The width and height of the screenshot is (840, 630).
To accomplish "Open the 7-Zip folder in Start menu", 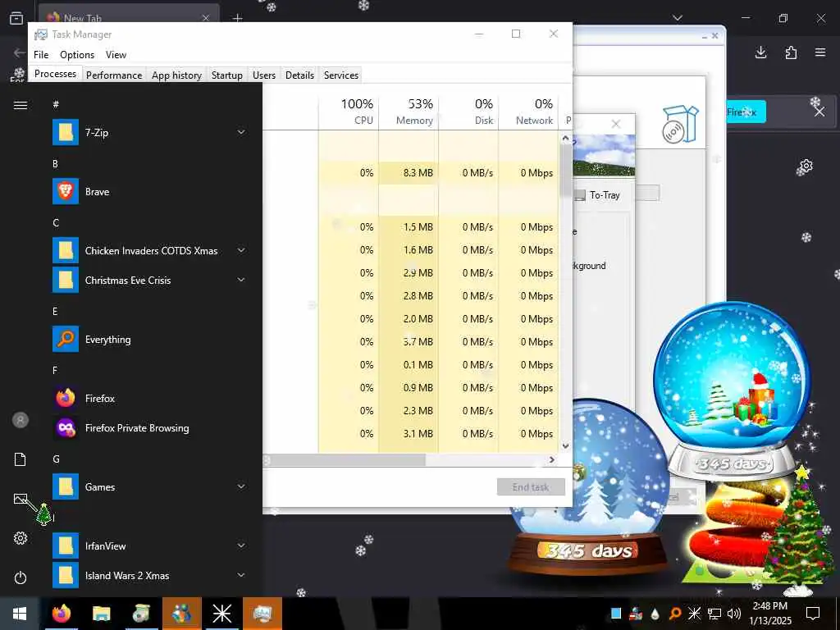I will (x=149, y=132).
